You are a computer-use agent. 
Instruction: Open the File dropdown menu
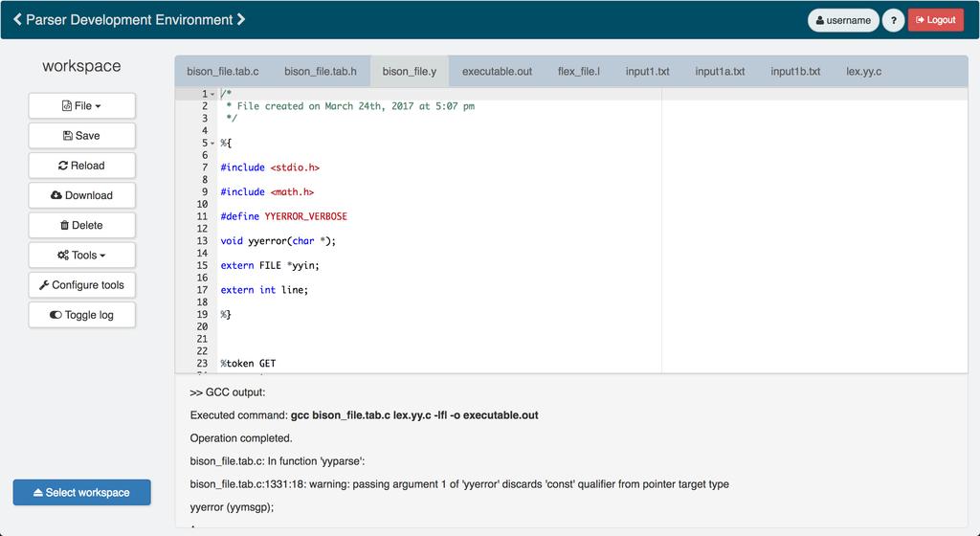click(x=82, y=105)
